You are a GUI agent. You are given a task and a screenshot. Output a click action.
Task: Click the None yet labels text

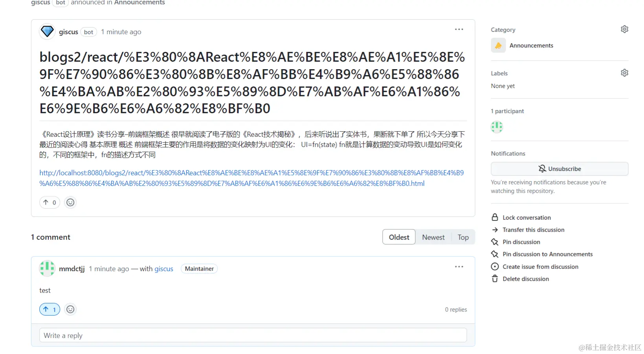503,86
